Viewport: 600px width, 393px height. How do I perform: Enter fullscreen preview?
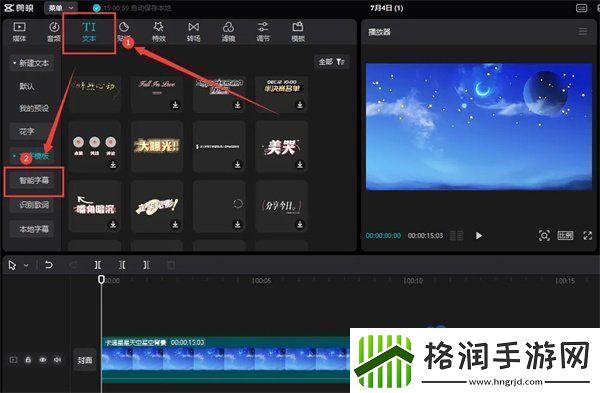(588, 235)
